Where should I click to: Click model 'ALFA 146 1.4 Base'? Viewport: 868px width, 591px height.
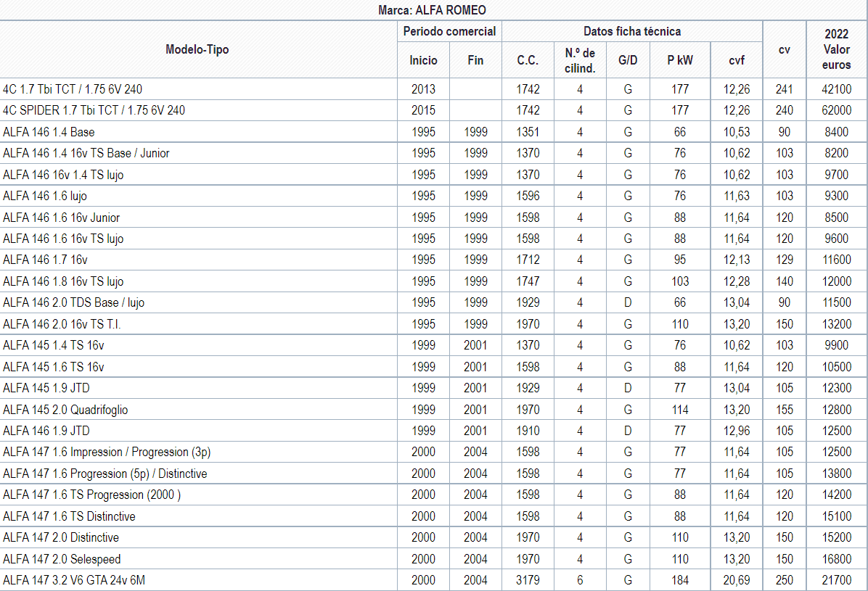[49, 132]
